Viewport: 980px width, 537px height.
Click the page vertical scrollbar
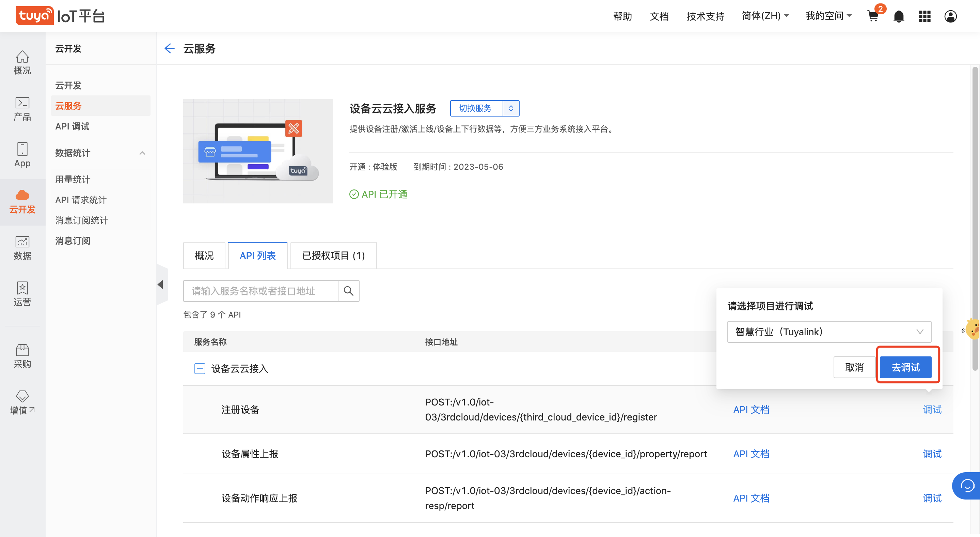975,218
